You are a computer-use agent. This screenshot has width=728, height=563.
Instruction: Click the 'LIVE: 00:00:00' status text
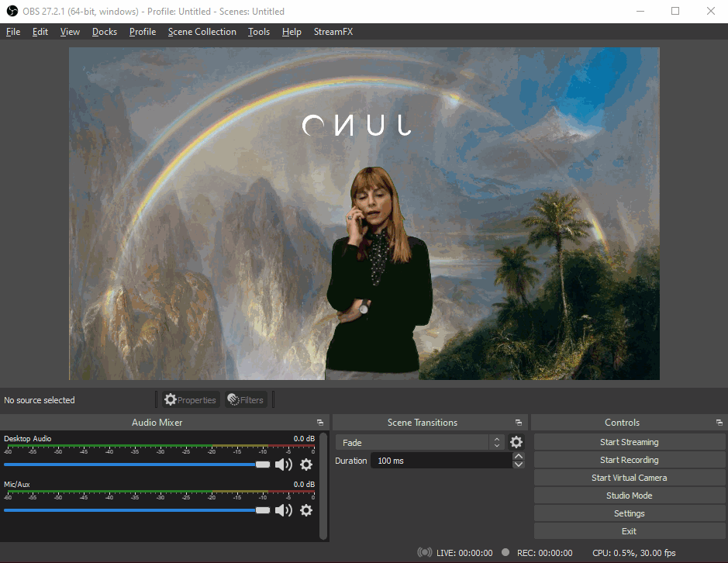tap(464, 553)
